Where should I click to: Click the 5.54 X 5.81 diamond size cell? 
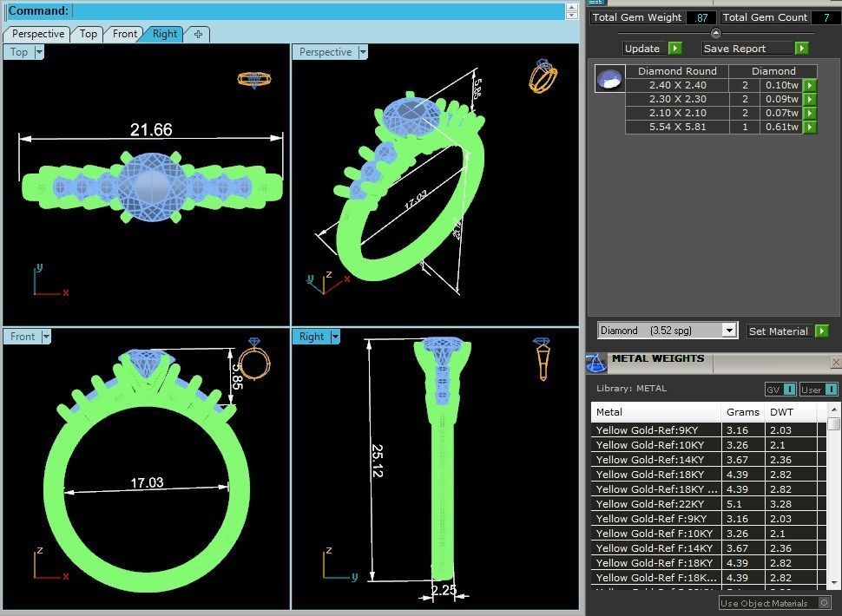click(x=677, y=127)
